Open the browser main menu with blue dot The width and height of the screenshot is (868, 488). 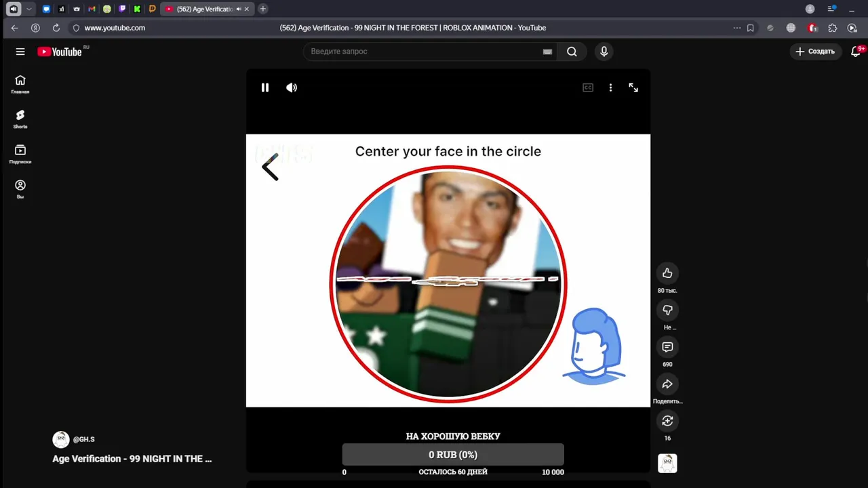[x=831, y=9]
